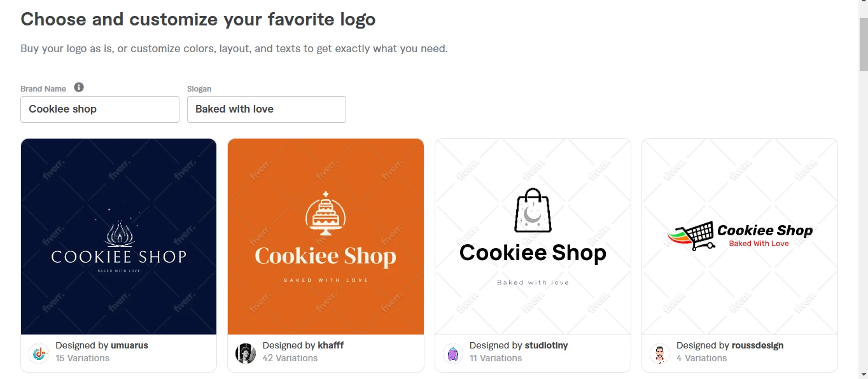
Task: View the 4 Variations by roussdesign
Action: coord(701,358)
